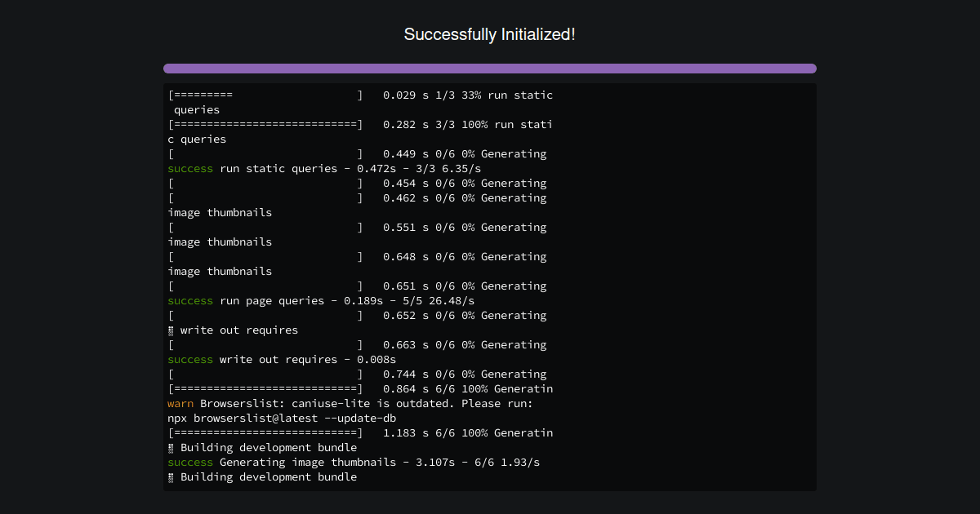Click the 'run page queries - 0.189s' result line
Viewport: 980px width, 514px height.
[x=327, y=300]
